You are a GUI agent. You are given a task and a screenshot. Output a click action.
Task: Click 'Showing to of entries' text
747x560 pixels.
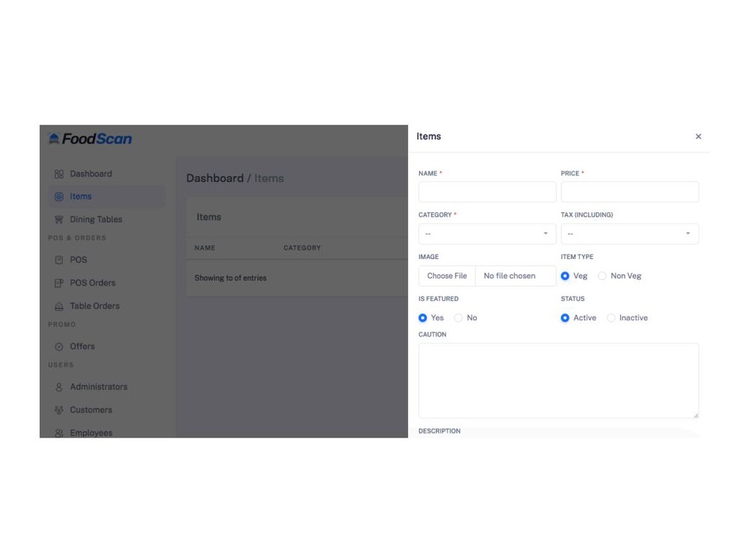(x=231, y=278)
